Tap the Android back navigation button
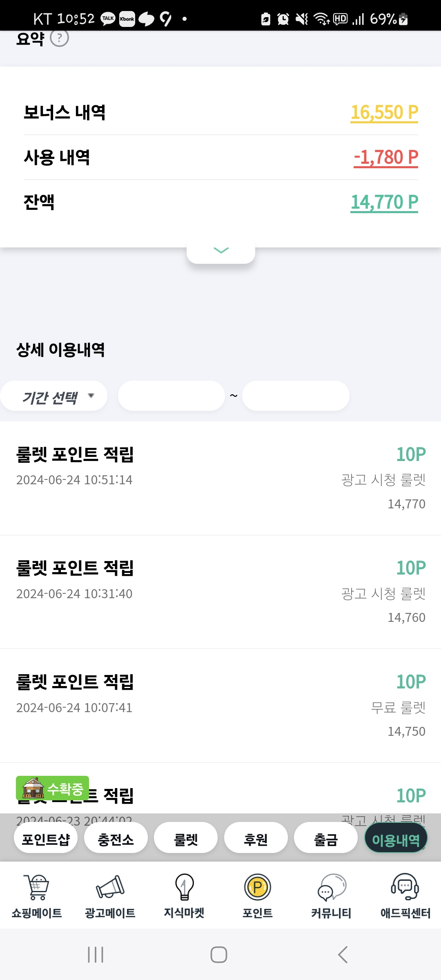The width and height of the screenshot is (441, 980). point(343,955)
